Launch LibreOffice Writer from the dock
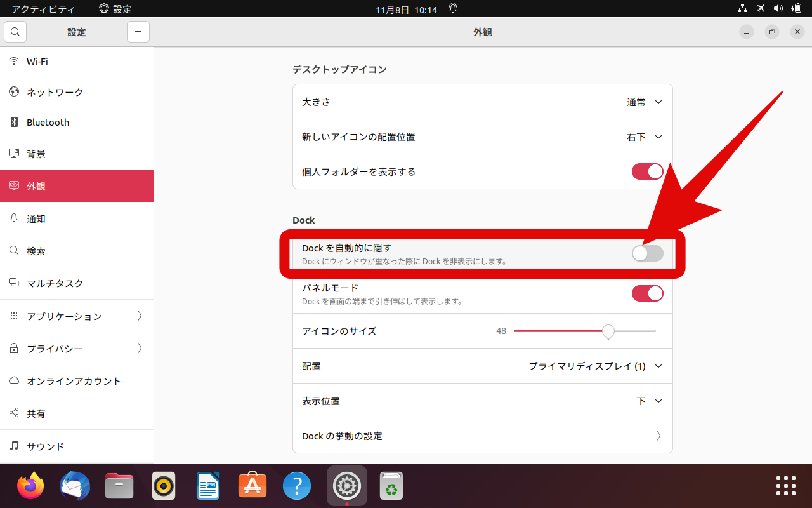The width and height of the screenshot is (812, 508). coord(208,486)
